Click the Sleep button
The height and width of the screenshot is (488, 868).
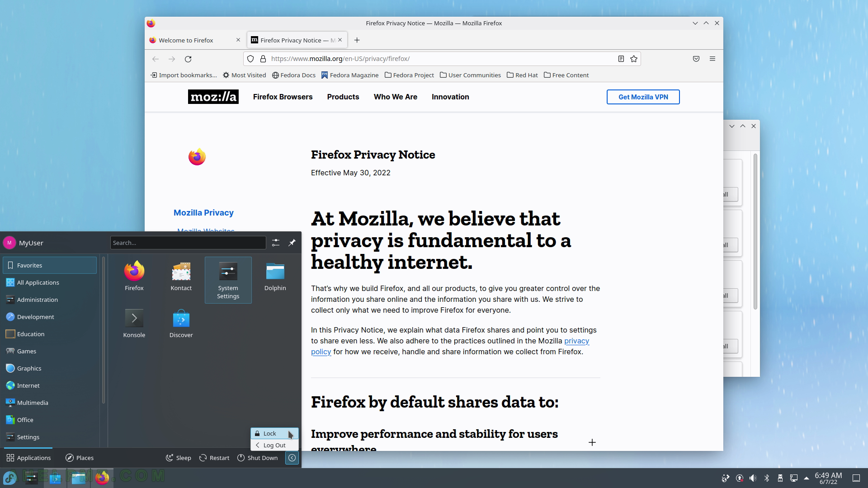(178, 458)
